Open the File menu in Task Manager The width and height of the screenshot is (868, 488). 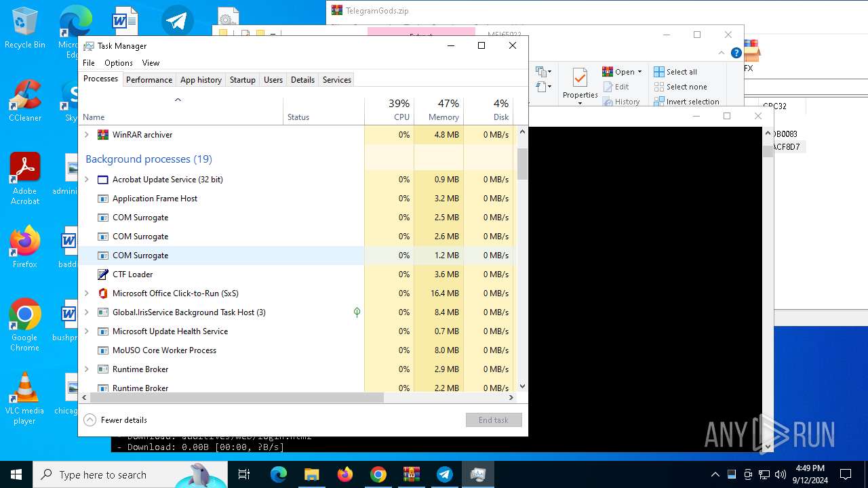(x=89, y=63)
